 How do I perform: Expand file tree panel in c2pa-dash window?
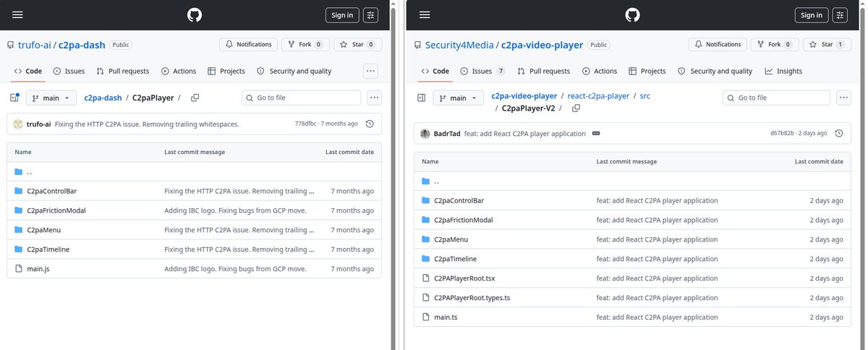[x=14, y=98]
